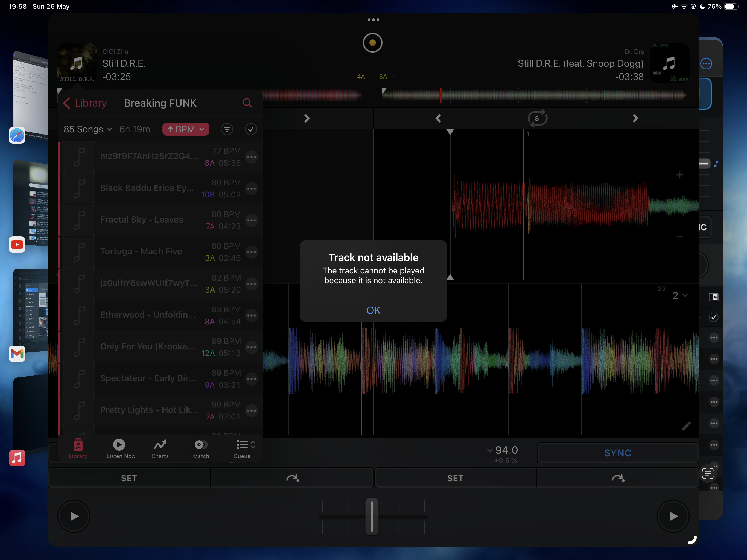Select track Fractal Sky - Leaves

click(161, 220)
